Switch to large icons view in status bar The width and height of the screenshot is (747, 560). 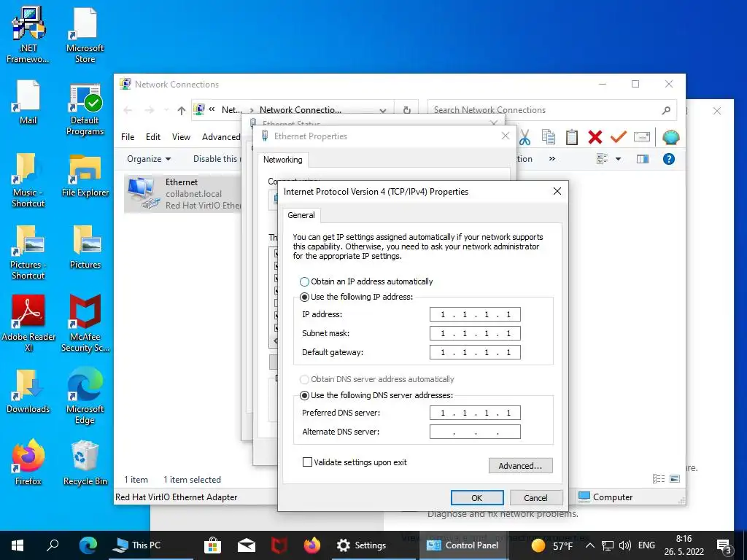(675, 478)
